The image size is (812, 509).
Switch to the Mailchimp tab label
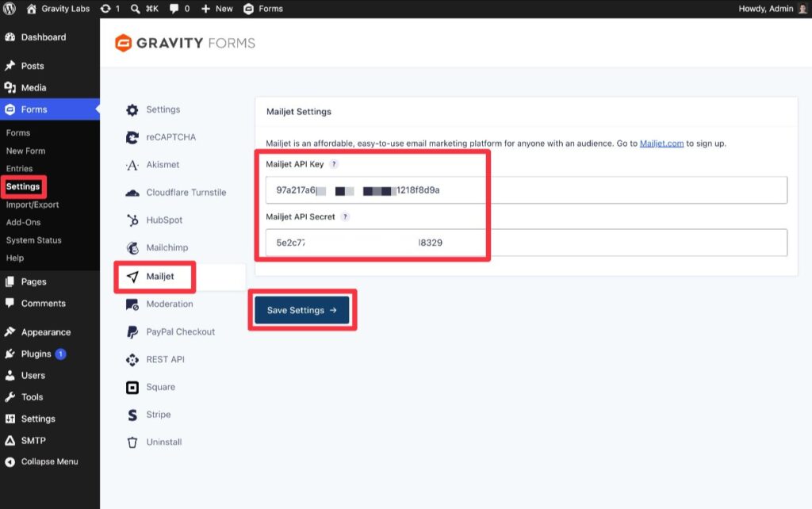[x=167, y=247]
